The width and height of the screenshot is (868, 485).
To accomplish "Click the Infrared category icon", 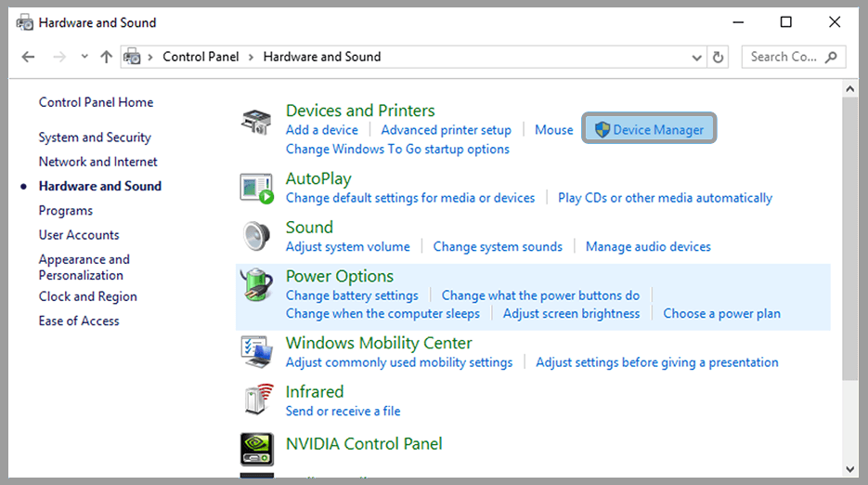I will tap(258, 400).
